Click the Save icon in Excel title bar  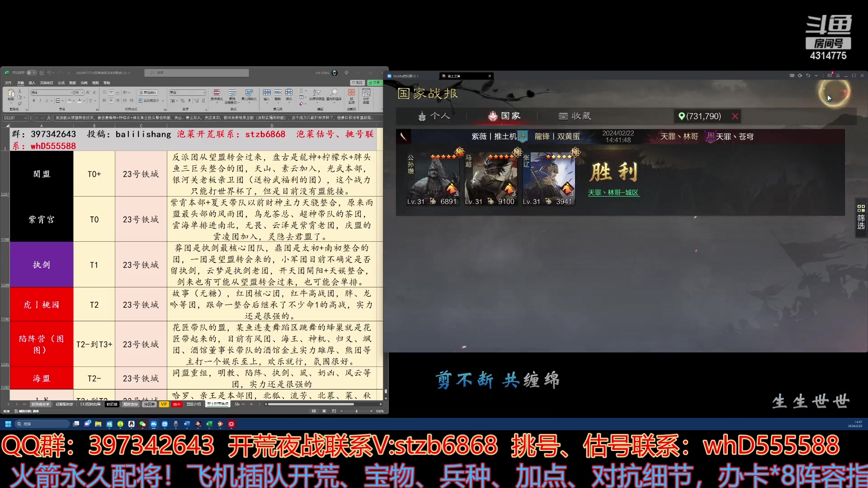pos(42,73)
